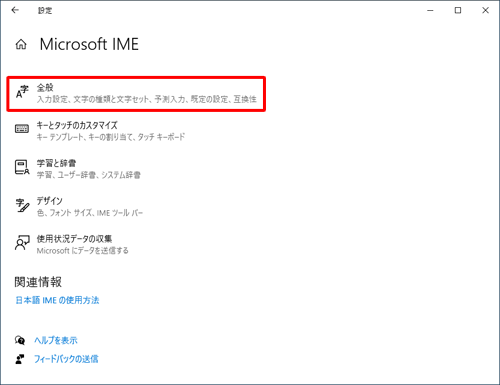Open the 日本語 IME の使用方法 link
Viewport: 500px width, 385px height.
[x=57, y=300]
